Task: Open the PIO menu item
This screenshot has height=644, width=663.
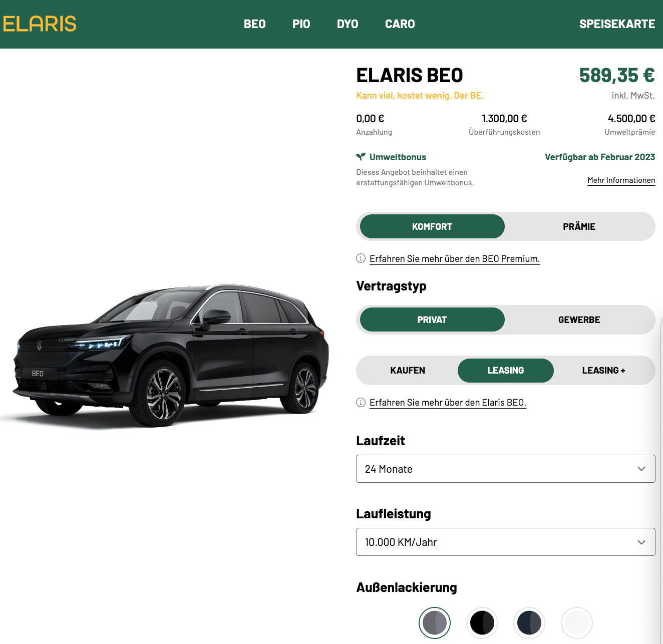Action: point(301,24)
